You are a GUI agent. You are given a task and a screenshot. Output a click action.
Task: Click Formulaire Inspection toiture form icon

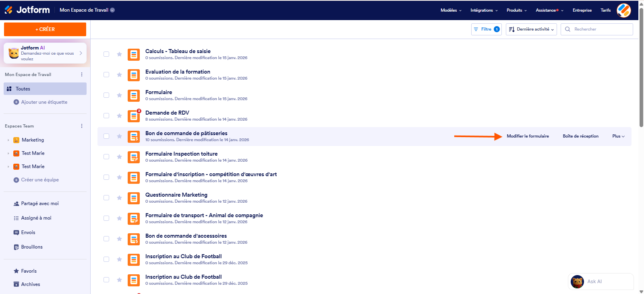click(x=134, y=157)
